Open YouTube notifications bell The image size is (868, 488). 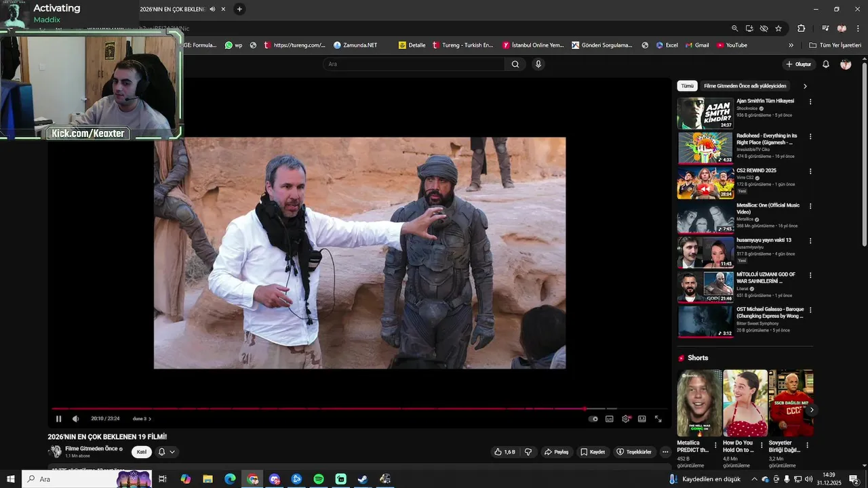click(x=826, y=64)
